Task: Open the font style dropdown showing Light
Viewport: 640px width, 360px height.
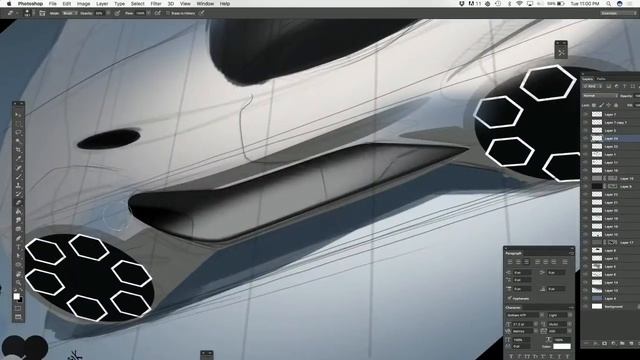Action: point(559,315)
